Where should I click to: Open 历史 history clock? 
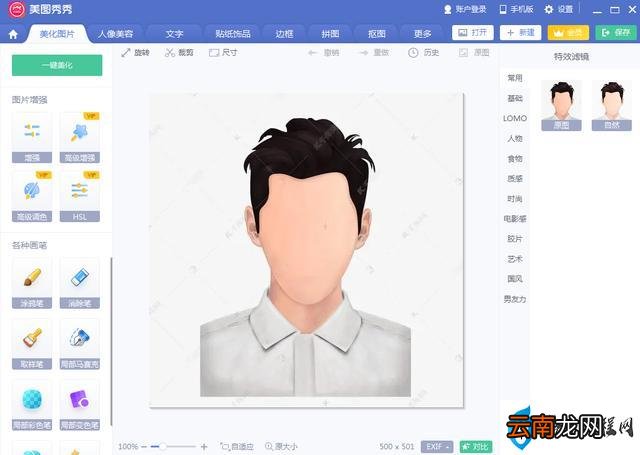pyautogui.click(x=424, y=53)
